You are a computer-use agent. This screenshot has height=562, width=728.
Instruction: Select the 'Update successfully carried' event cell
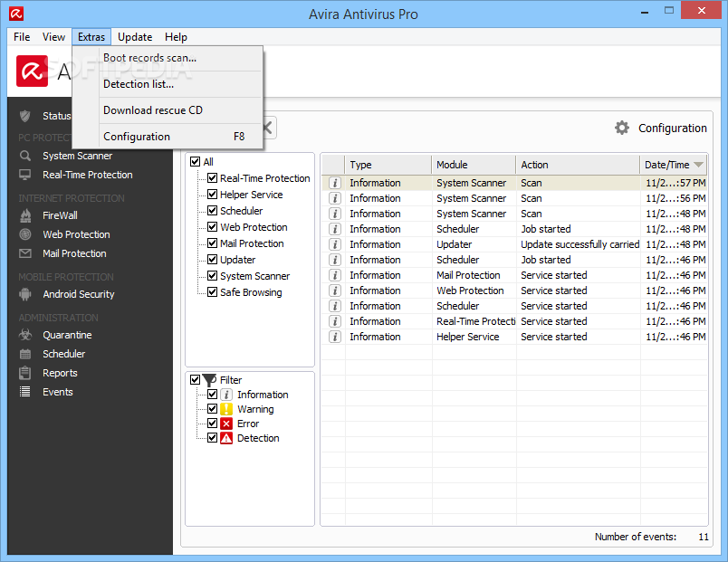[x=580, y=244]
